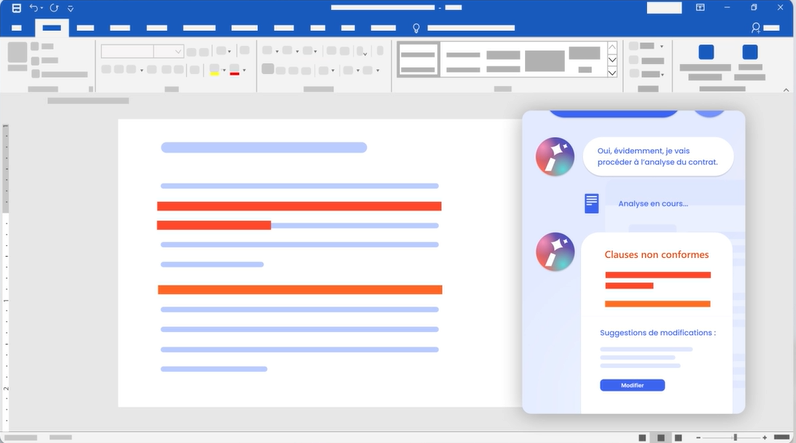
Task: Click the ribbon display options icon
Action: 700,8
